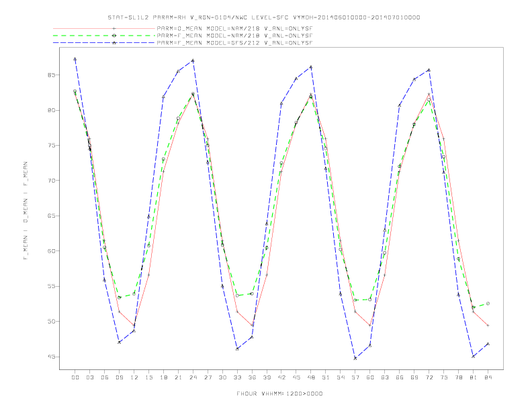Click the y-axis tick label 45
The height and width of the screenshot is (411, 532).
click(52, 357)
